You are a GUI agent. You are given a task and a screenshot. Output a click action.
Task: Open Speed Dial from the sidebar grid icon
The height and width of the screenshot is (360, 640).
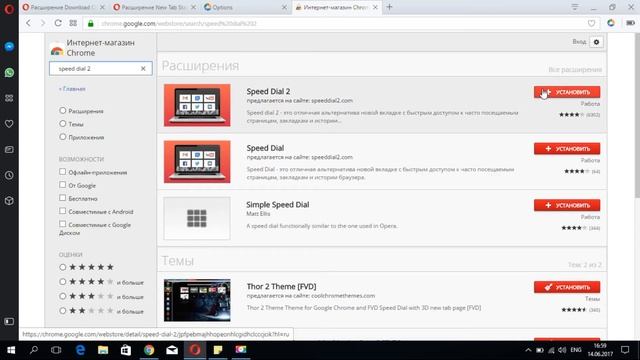click(x=9, y=98)
